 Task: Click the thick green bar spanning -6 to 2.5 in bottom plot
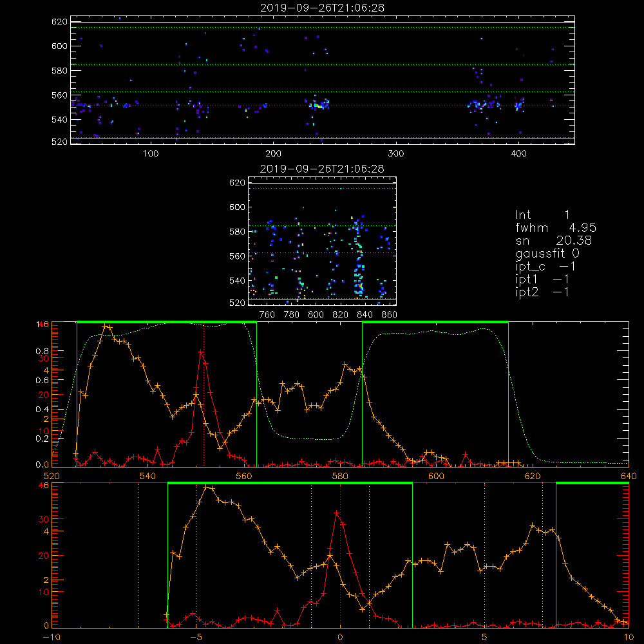[290, 483]
